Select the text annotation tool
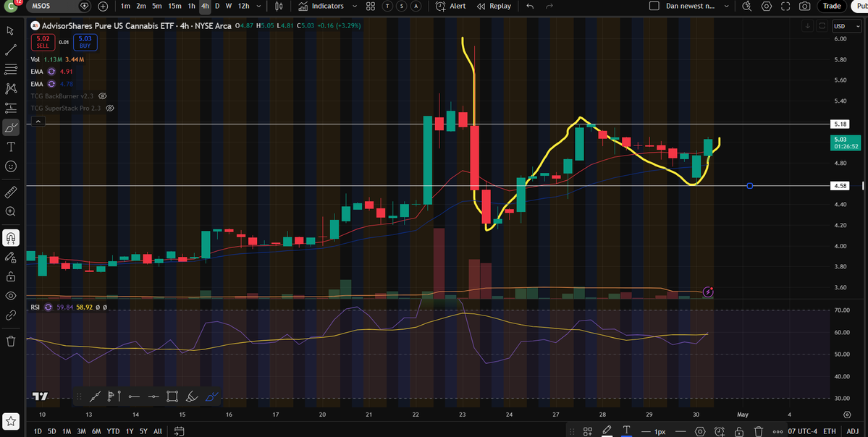 11,147
